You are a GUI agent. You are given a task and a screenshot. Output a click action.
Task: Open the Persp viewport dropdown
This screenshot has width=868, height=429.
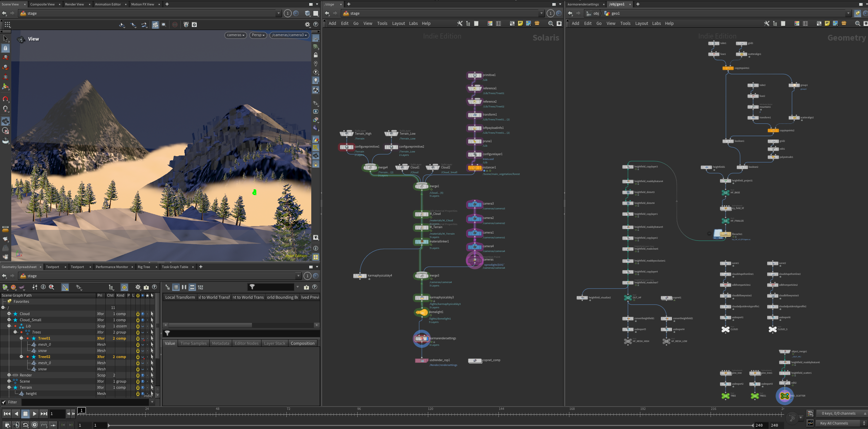pyautogui.click(x=258, y=35)
